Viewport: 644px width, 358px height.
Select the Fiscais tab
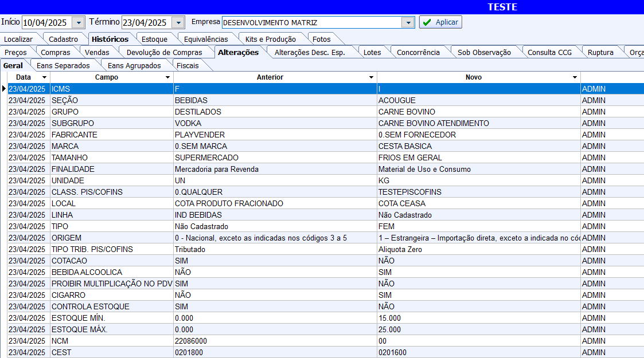(x=188, y=66)
